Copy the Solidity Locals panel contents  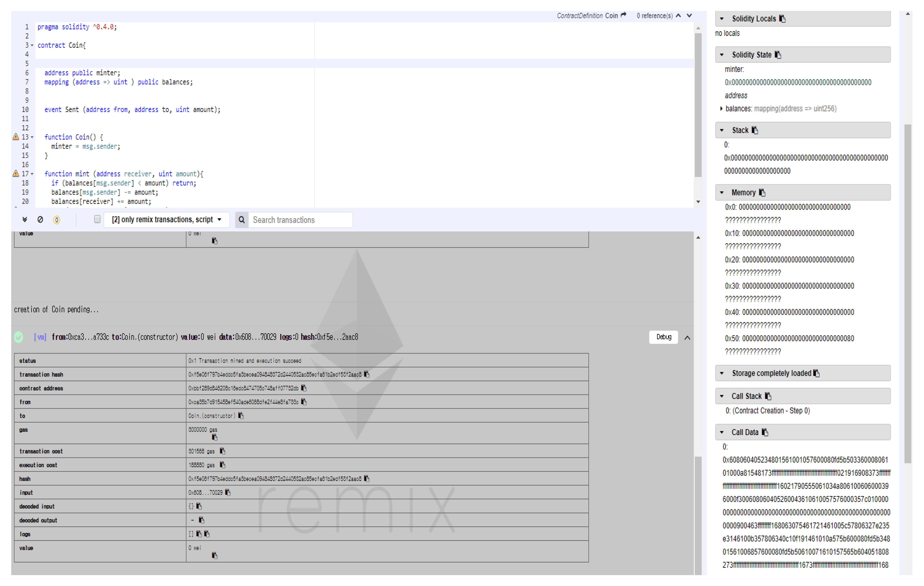pos(782,19)
